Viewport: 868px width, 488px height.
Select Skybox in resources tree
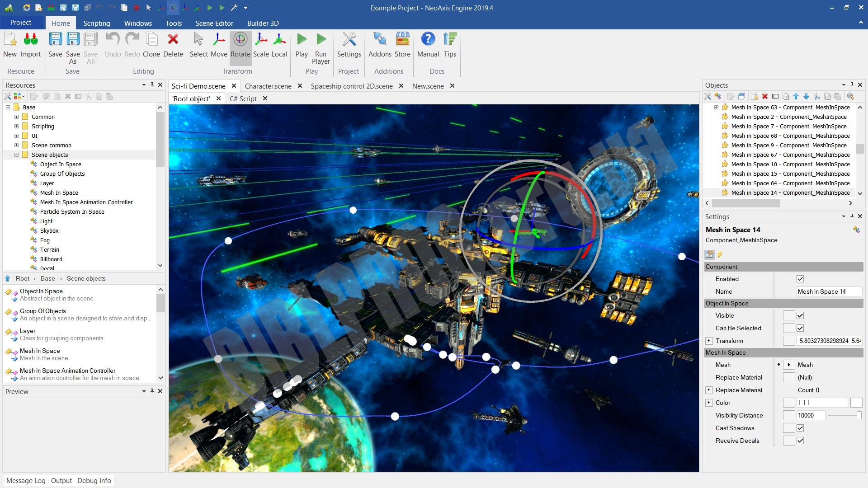point(49,230)
